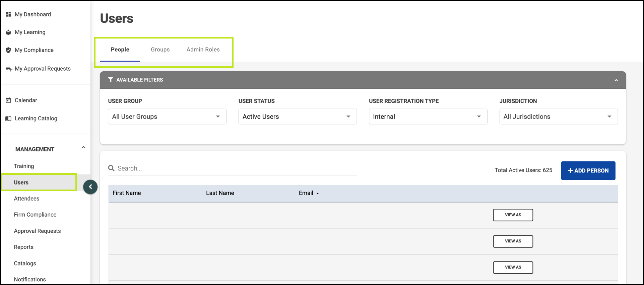The width and height of the screenshot is (644, 285).
Task: Click into the user Search field
Action: 235,168
